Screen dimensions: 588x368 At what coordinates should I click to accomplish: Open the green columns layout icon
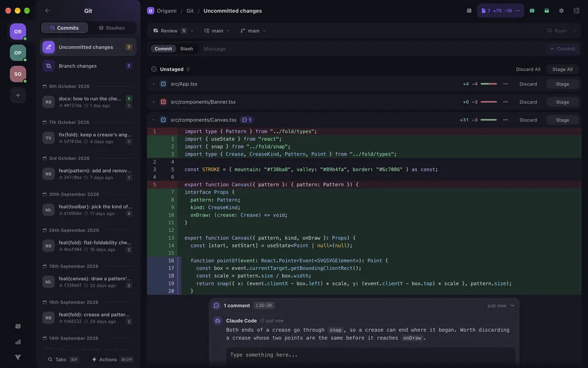532,11
